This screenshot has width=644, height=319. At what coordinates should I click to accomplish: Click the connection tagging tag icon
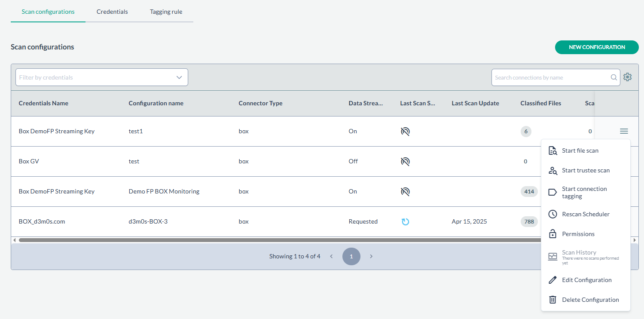tap(553, 192)
